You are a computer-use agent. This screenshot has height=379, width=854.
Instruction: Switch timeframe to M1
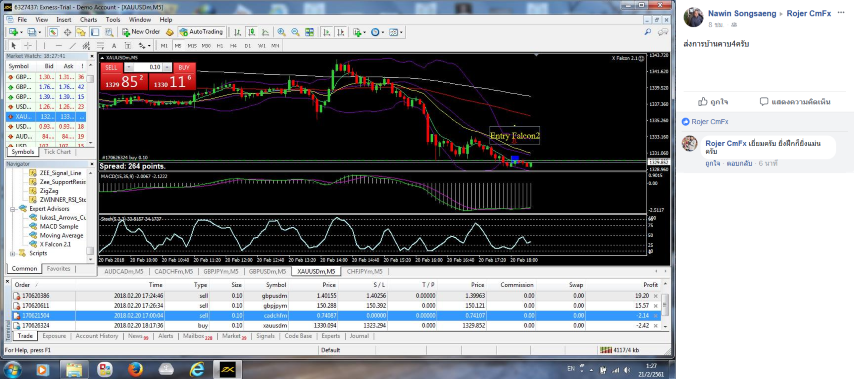(x=164, y=46)
